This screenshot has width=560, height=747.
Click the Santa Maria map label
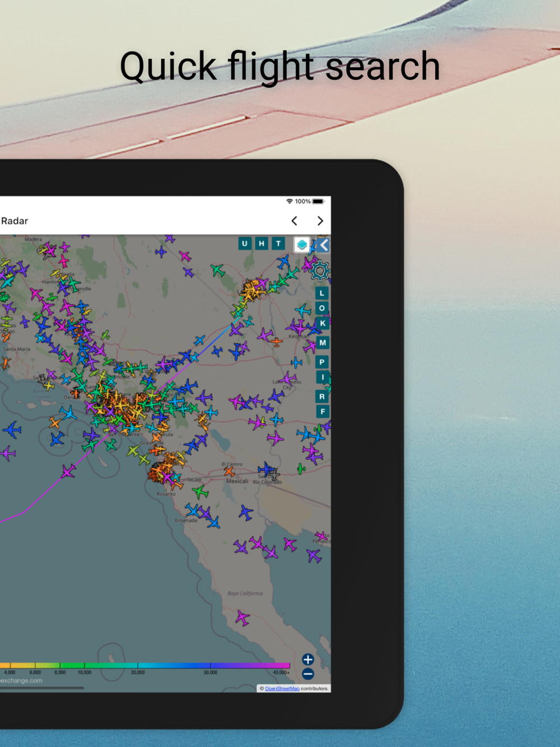(17, 349)
